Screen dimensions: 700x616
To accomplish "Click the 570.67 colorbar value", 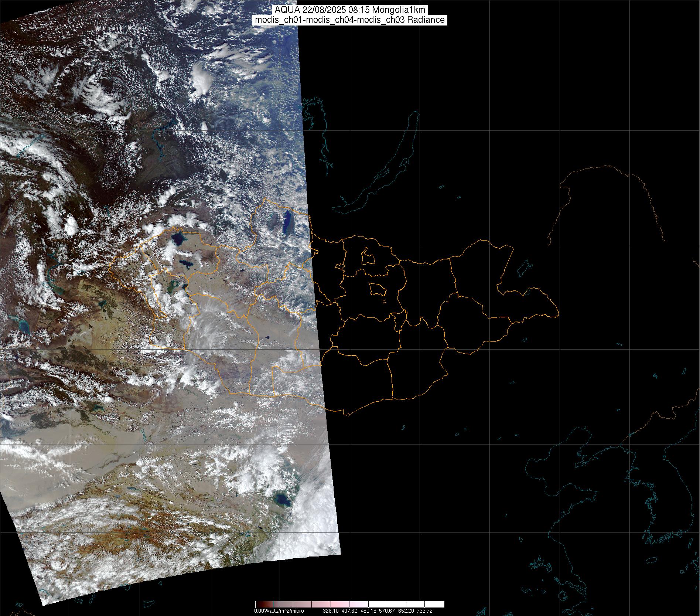I will 387,611.
